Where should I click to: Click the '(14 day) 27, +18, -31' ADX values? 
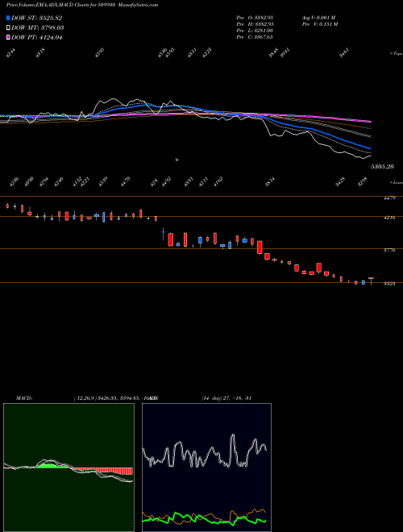[226, 397]
